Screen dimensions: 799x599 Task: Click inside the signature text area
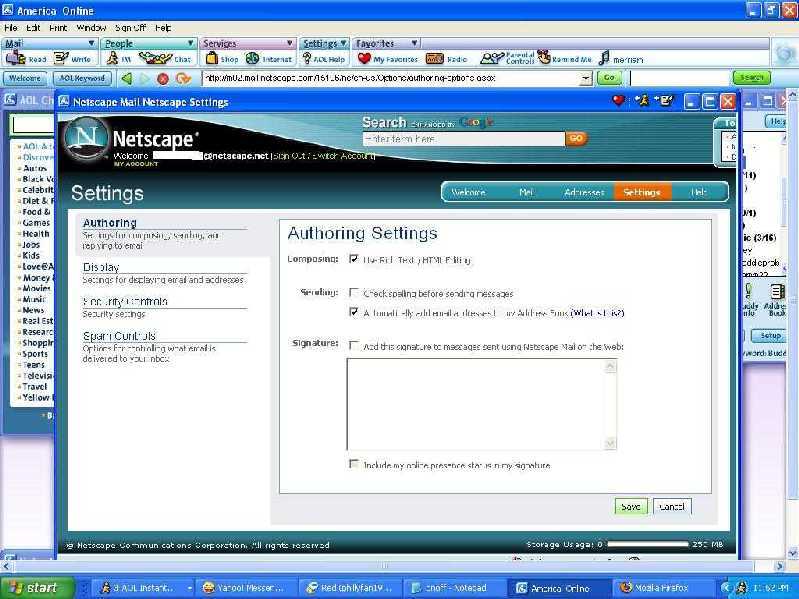coord(475,404)
